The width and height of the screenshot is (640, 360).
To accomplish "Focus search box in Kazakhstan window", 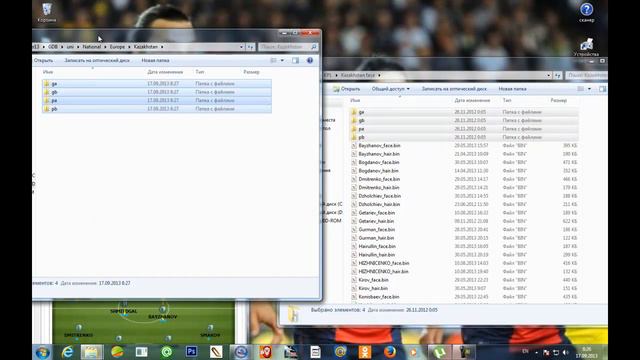I will click(288, 47).
